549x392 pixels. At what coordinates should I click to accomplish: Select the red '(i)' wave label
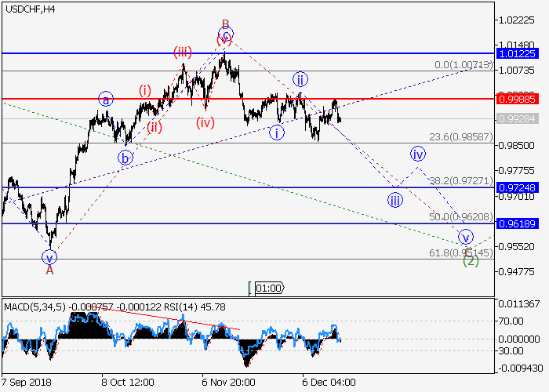point(145,89)
